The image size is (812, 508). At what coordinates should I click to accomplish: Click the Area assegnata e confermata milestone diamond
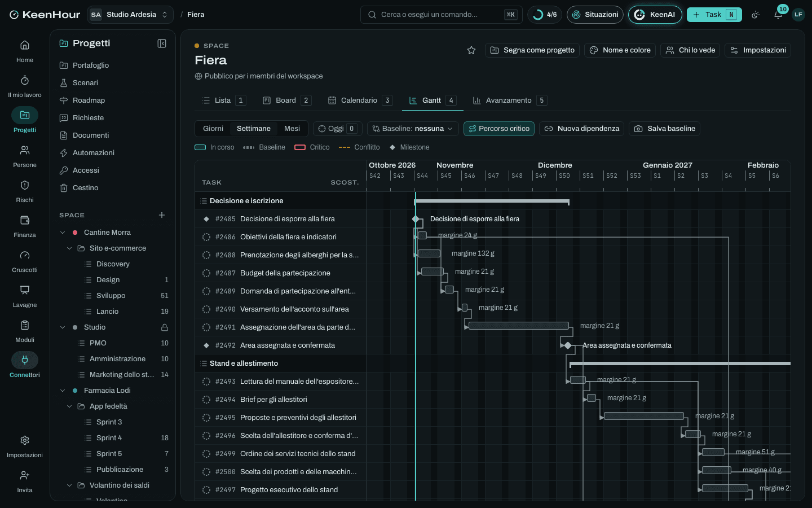tap(568, 345)
